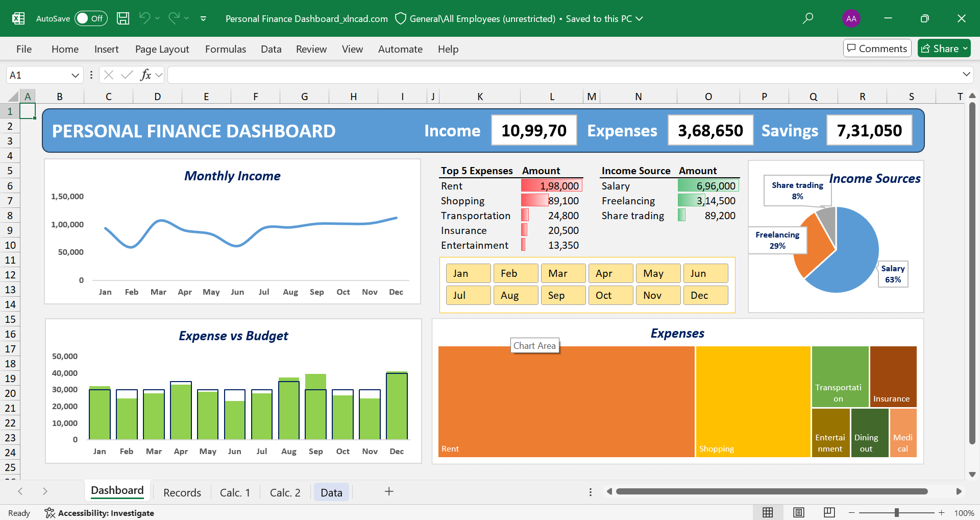Expand the formula bar chevron
The height and width of the screenshot is (520, 980).
966,75
